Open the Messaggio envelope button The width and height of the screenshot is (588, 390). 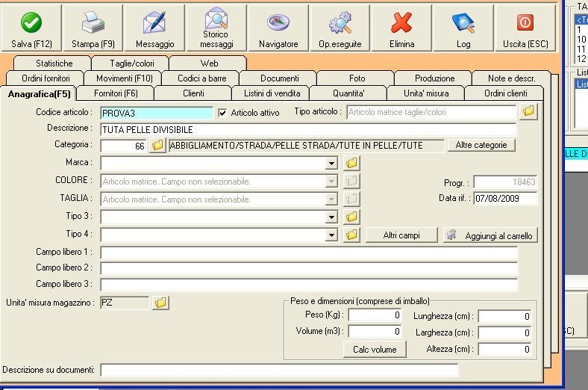(x=155, y=28)
